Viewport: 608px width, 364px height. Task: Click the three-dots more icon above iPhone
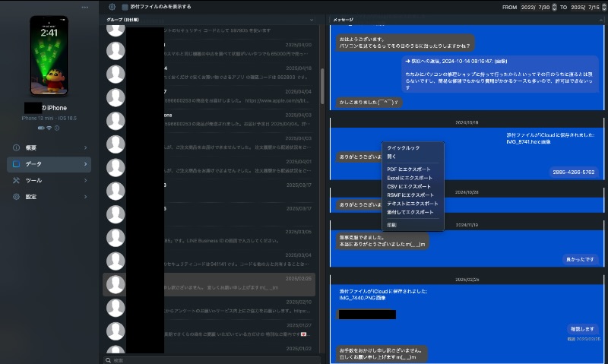85,8
